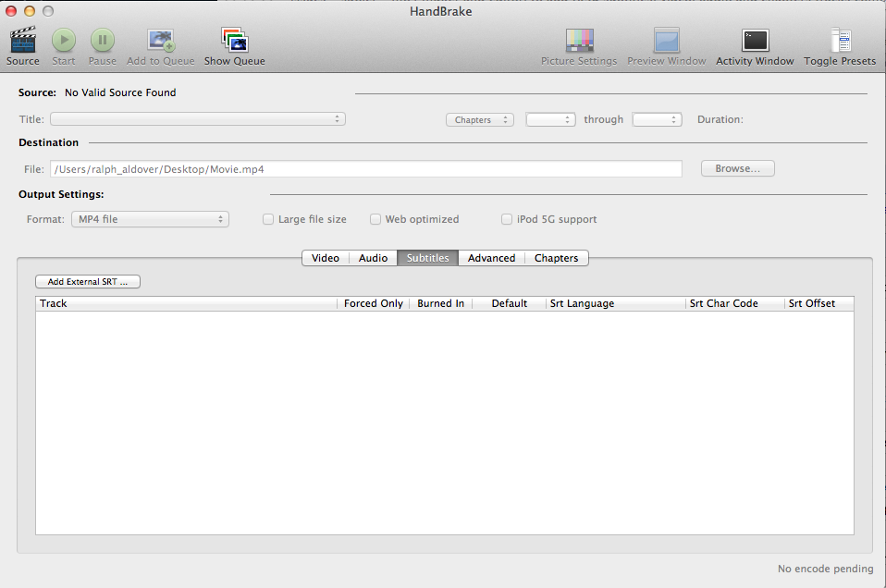Switch to the Video tab

click(326, 258)
